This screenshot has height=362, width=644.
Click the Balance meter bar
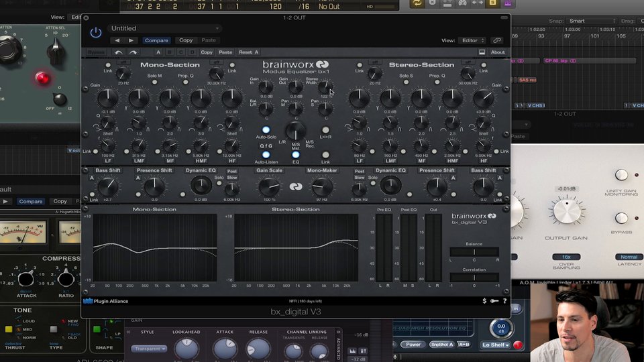point(474,251)
